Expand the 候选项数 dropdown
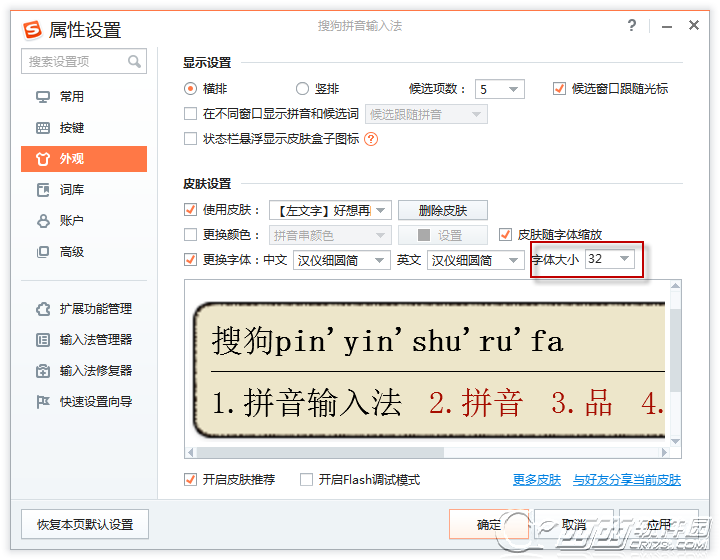This screenshot has height=560, width=720. 513,89
